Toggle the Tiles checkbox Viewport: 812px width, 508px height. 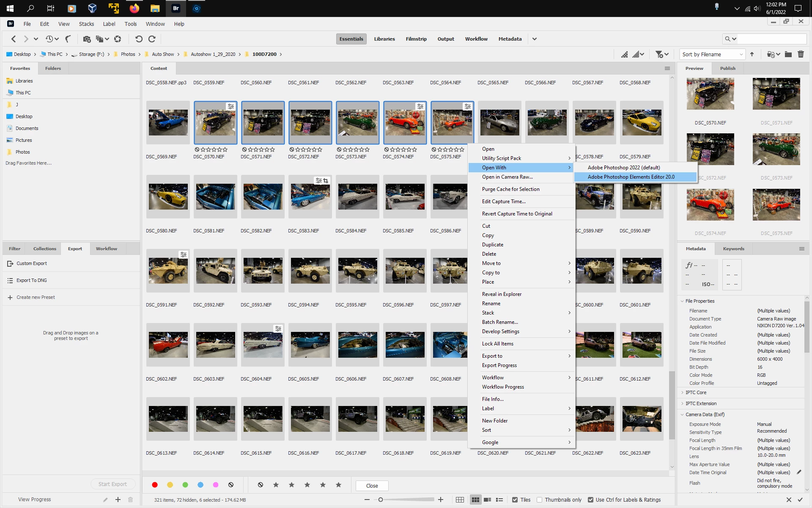515,500
